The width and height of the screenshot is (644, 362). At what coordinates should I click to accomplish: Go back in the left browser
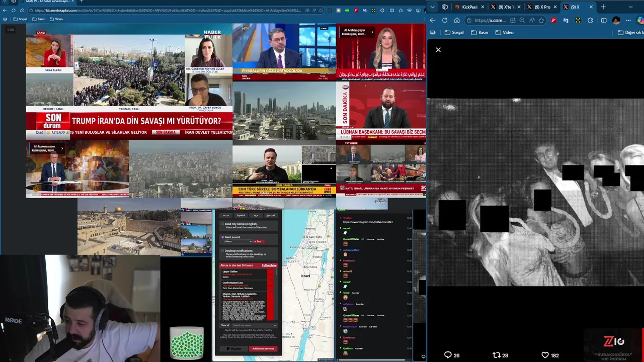coord(5,10)
